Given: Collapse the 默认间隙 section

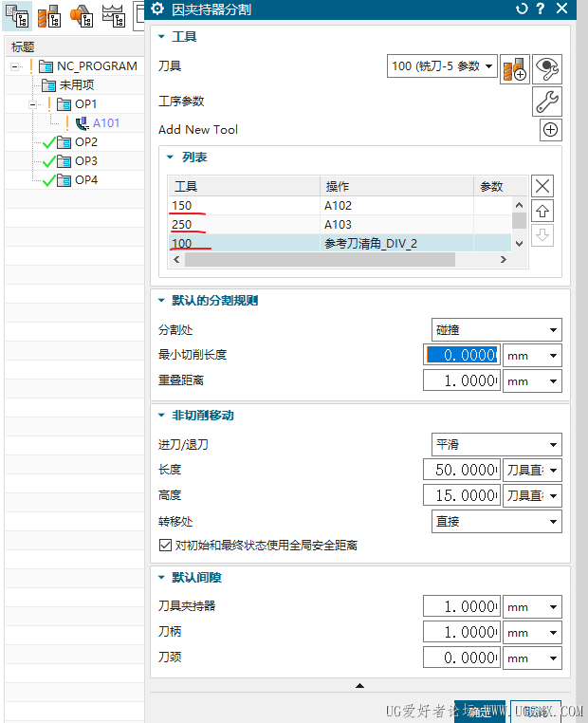Looking at the screenshot, I should [x=161, y=577].
